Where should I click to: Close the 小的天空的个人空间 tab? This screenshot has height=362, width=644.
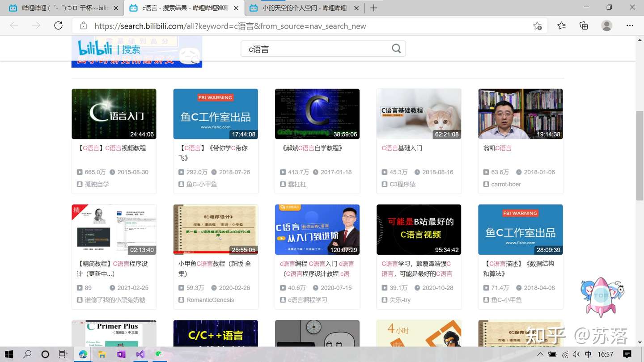point(356,8)
